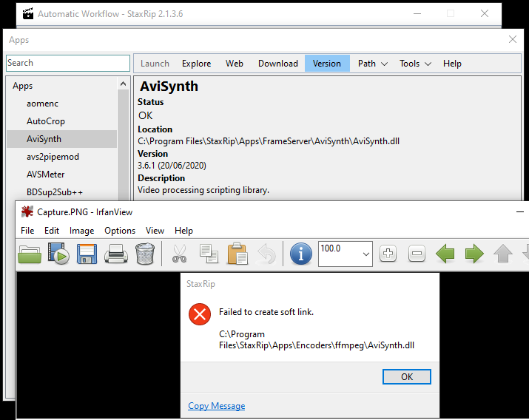The image size is (529, 420).
Task: Click the StaxRip clapperboard title icon
Action: [28, 14]
